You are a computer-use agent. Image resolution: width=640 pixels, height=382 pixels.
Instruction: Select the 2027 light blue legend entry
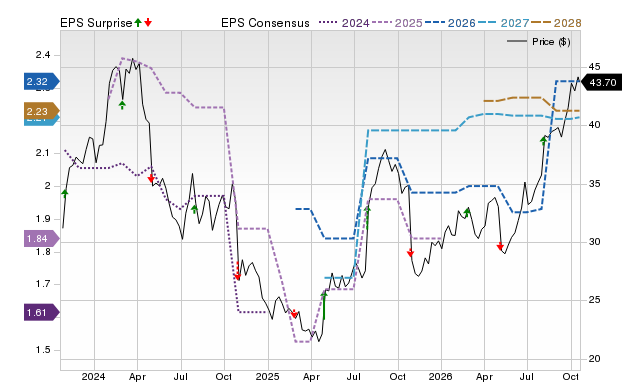503,23
